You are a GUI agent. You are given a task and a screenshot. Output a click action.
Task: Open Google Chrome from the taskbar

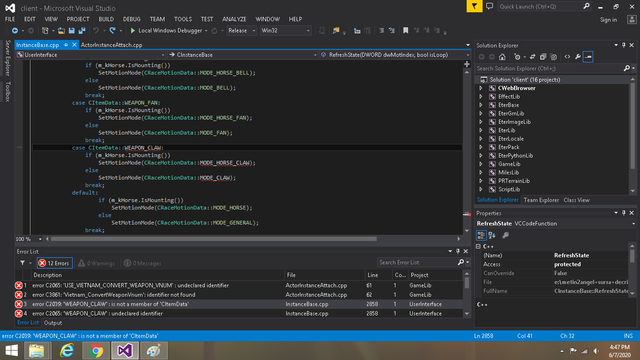tap(96, 351)
